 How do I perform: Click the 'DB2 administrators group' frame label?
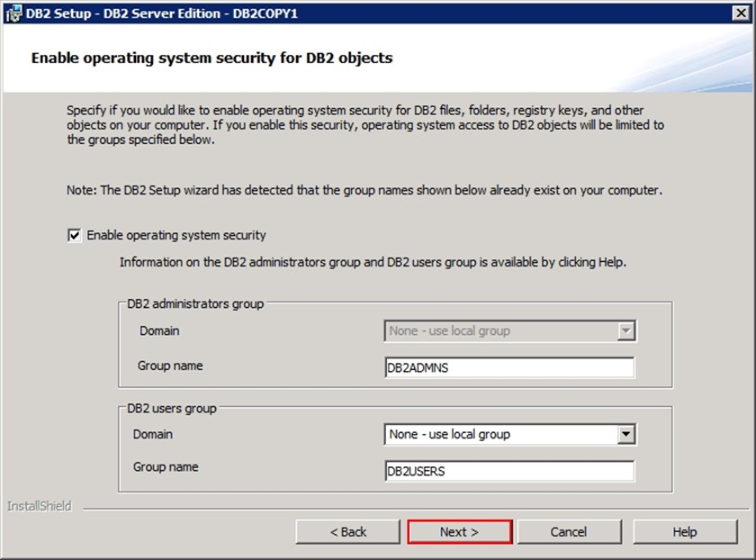(x=195, y=303)
